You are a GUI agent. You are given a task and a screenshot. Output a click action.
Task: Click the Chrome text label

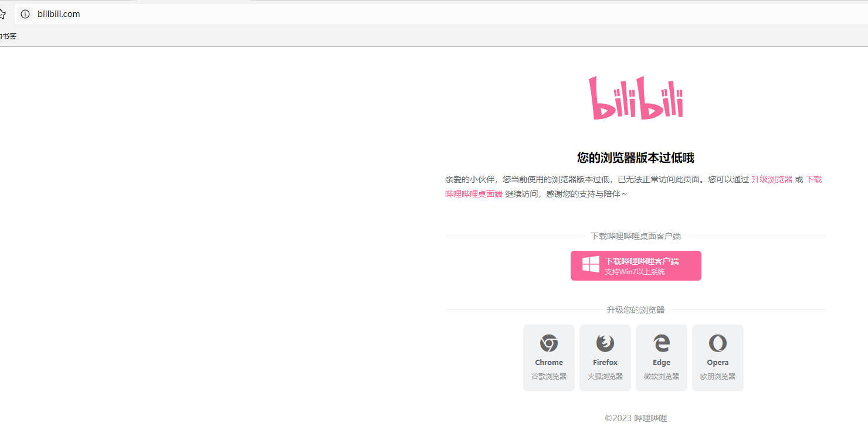click(x=549, y=363)
